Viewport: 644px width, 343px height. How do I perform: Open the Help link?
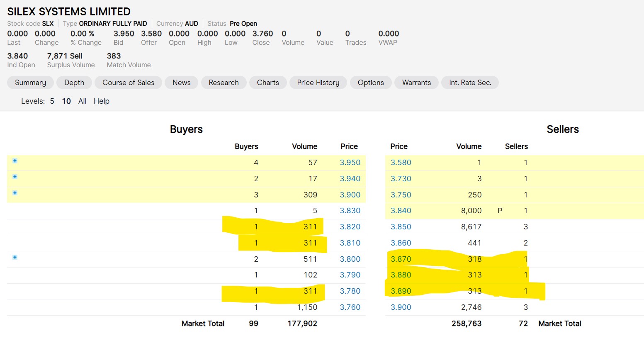point(102,101)
